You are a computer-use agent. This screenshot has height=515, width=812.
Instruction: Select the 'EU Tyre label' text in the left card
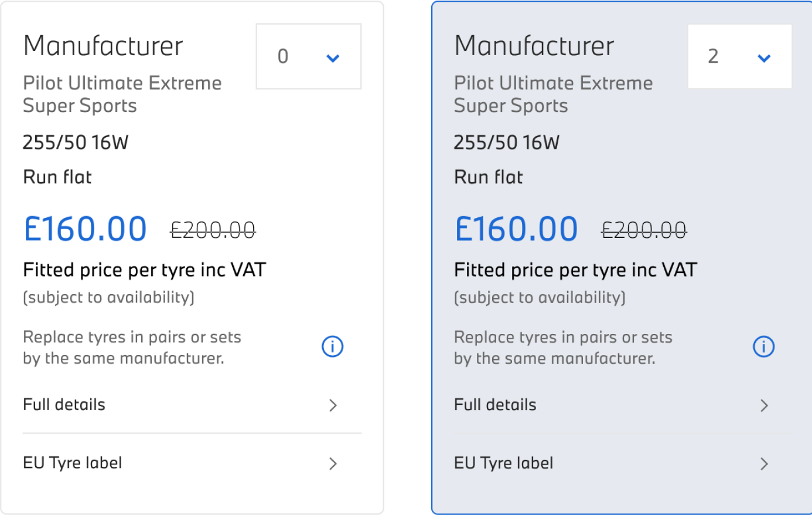pos(73,463)
